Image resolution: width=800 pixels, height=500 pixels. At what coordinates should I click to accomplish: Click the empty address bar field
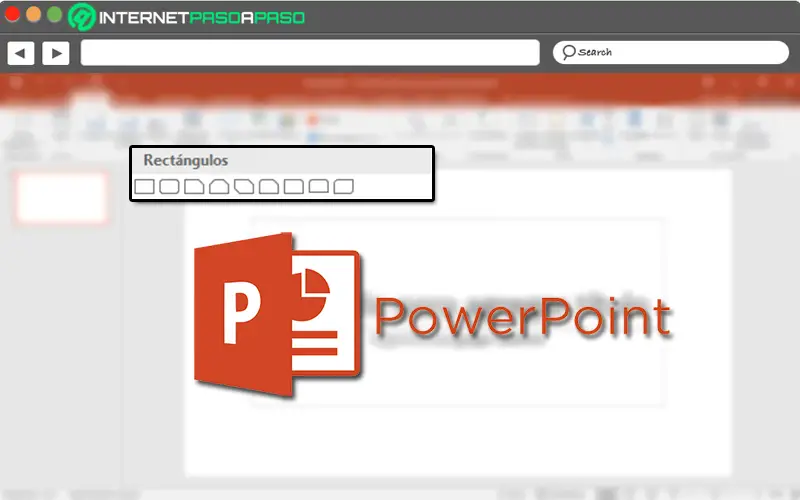[310, 53]
